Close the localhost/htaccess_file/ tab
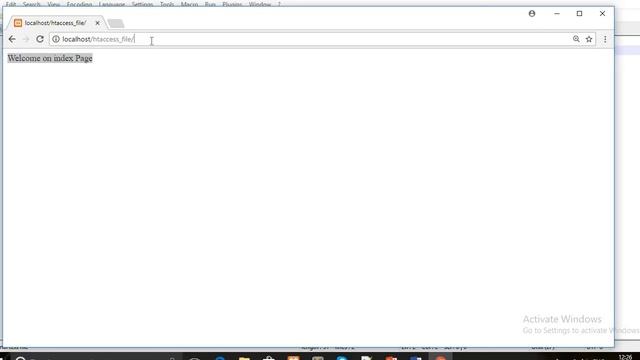This screenshot has width=640, height=360. coord(98,23)
